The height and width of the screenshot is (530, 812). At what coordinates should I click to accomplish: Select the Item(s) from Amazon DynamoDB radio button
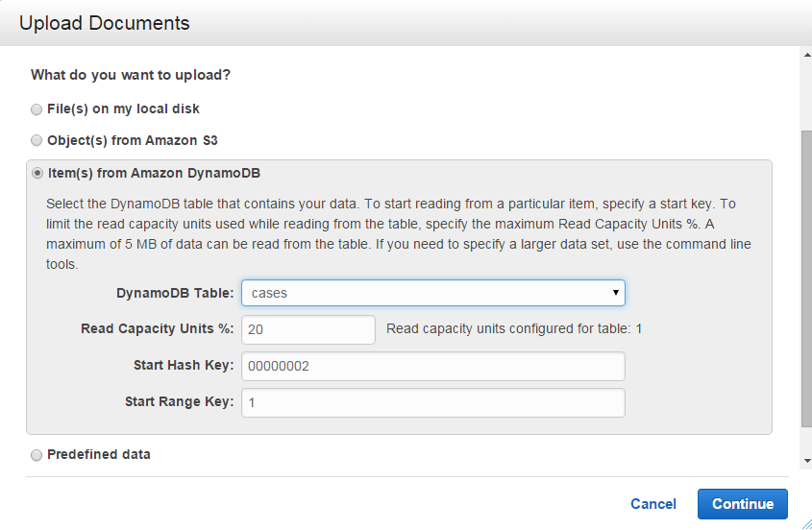pos(37,174)
